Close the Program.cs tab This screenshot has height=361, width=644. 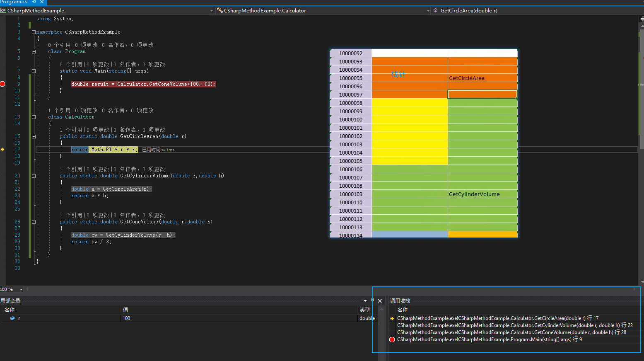pyautogui.click(x=42, y=2)
